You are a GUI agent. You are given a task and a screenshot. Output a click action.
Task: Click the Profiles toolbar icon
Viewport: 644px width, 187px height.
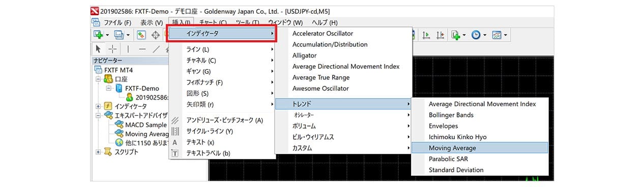click(x=119, y=35)
